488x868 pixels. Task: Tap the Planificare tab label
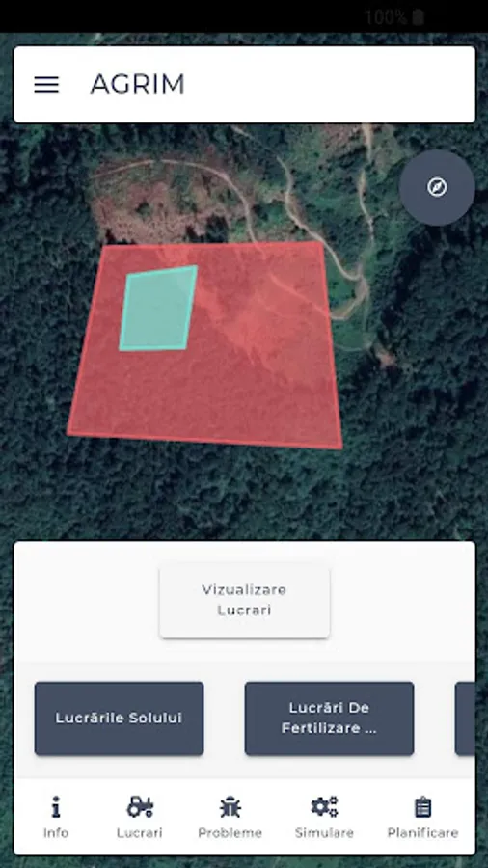[422, 832]
